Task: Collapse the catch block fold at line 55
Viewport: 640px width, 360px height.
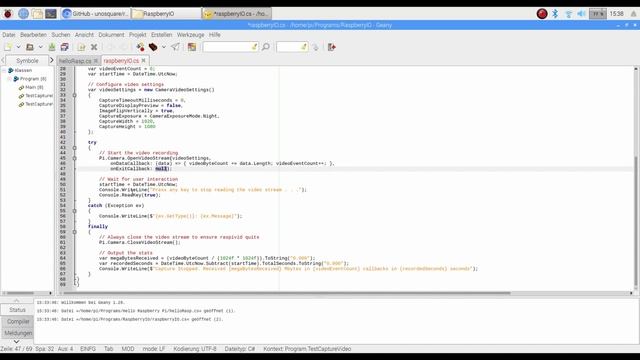Action: pyautogui.click(x=74, y=211)
